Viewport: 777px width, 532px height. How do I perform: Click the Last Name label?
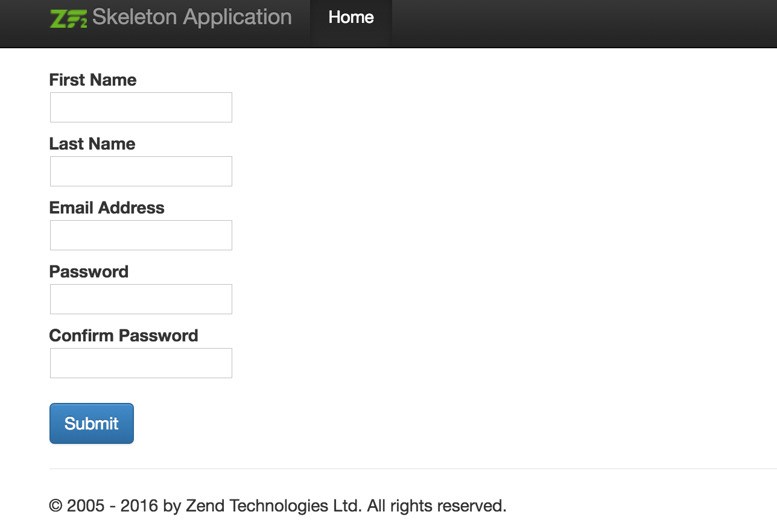click(92, 144)
